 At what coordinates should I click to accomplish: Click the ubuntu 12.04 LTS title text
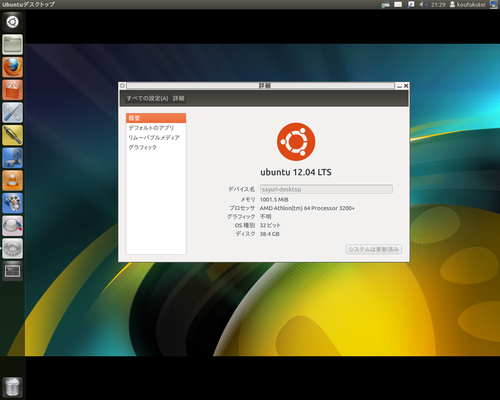pyautogui.click(x=296, y=172)
